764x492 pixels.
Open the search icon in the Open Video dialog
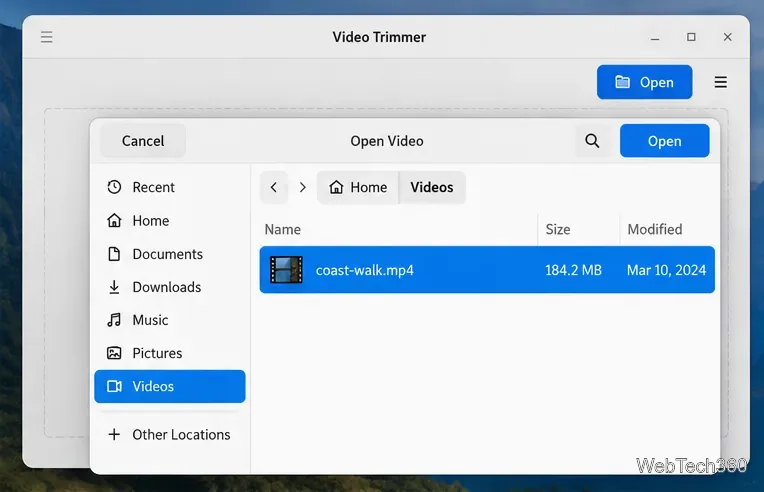(592, 141)
